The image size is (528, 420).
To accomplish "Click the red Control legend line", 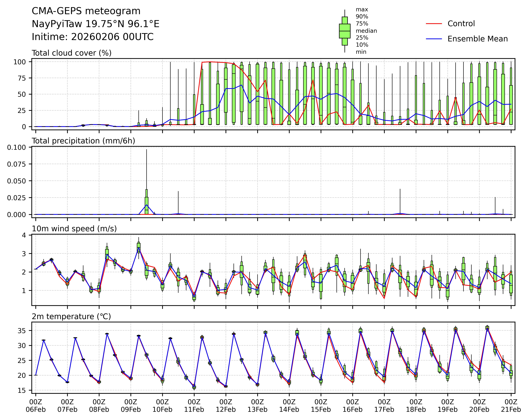I will click(x=434, y=24).
